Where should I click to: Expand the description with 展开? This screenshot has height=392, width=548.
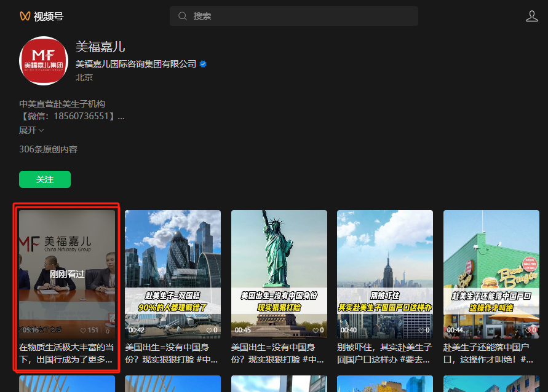point(31,130)
